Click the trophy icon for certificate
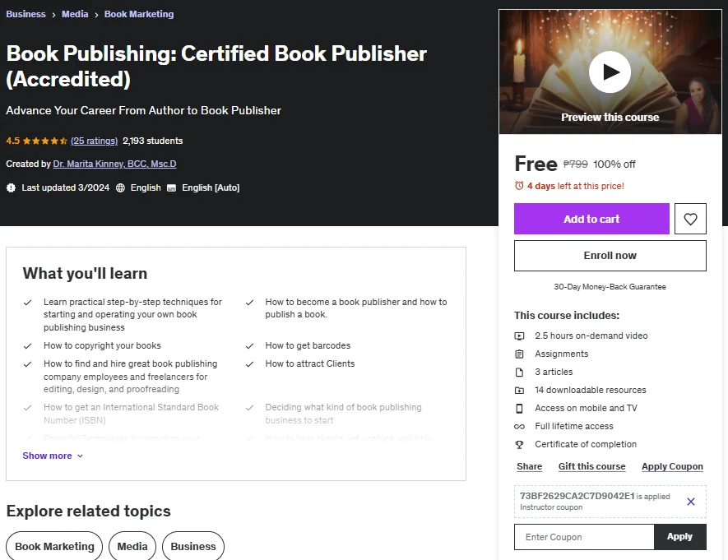The image size is (728, 560). (519, 445)
